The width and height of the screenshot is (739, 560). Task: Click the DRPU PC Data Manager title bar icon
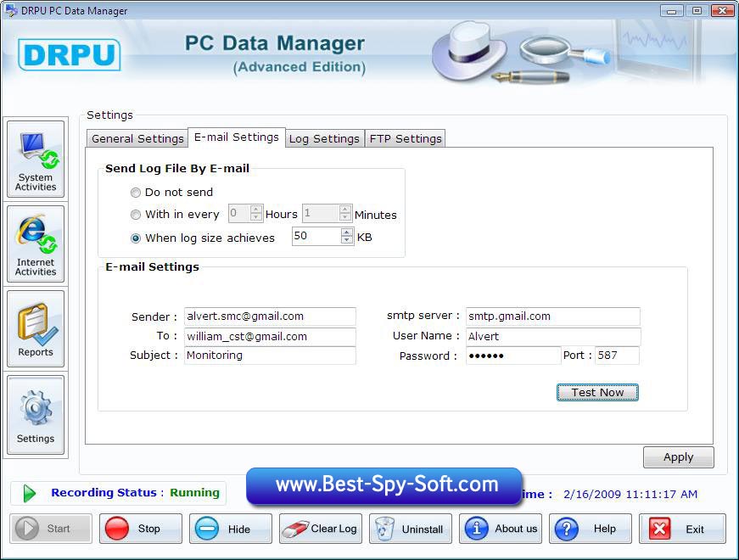point(11,10)
